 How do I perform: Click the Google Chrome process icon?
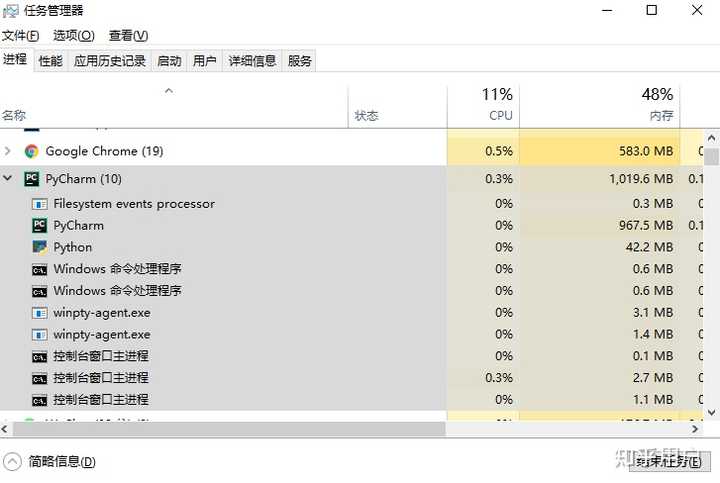click(32, 151)
